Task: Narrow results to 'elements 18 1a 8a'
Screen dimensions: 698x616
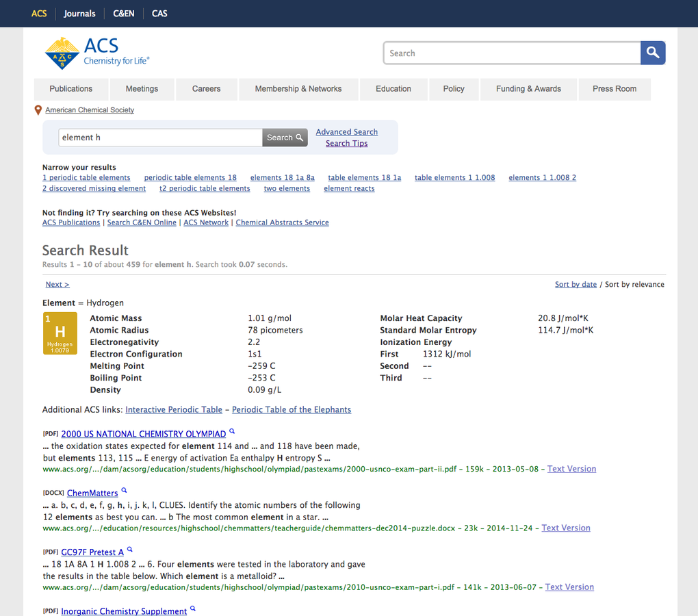Action: pos(282,177)
